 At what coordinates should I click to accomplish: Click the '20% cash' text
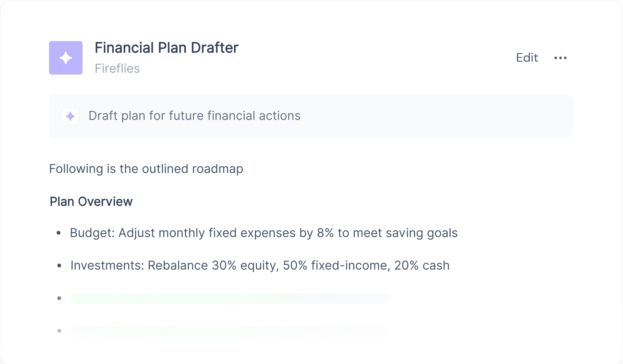coord(422,266)
